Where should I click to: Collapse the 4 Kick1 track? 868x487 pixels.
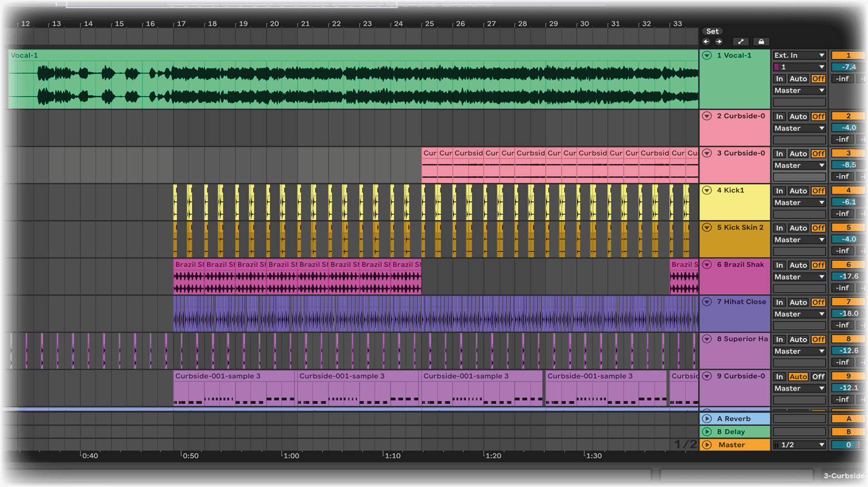[x=707, y=190]
